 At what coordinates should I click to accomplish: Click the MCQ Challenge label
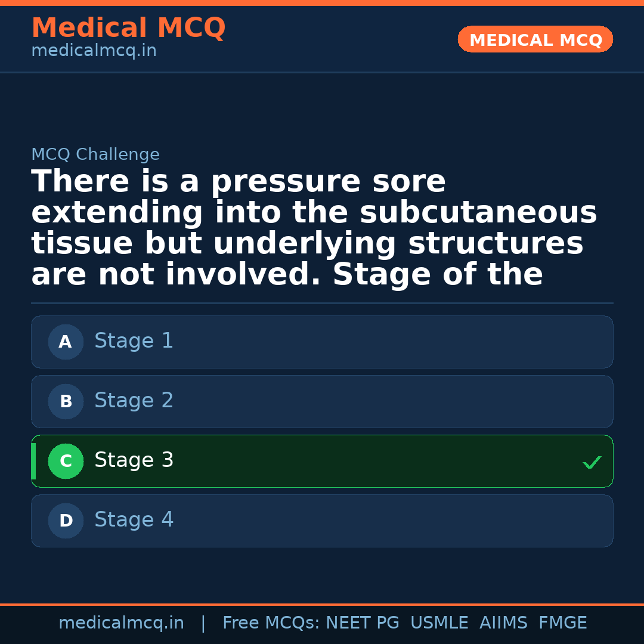[x=95, y=154]
